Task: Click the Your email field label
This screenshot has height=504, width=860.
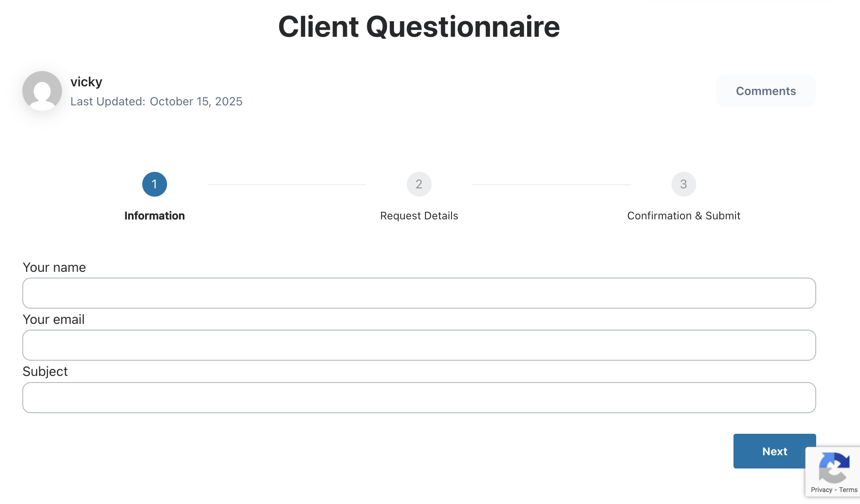Action: 53,319
